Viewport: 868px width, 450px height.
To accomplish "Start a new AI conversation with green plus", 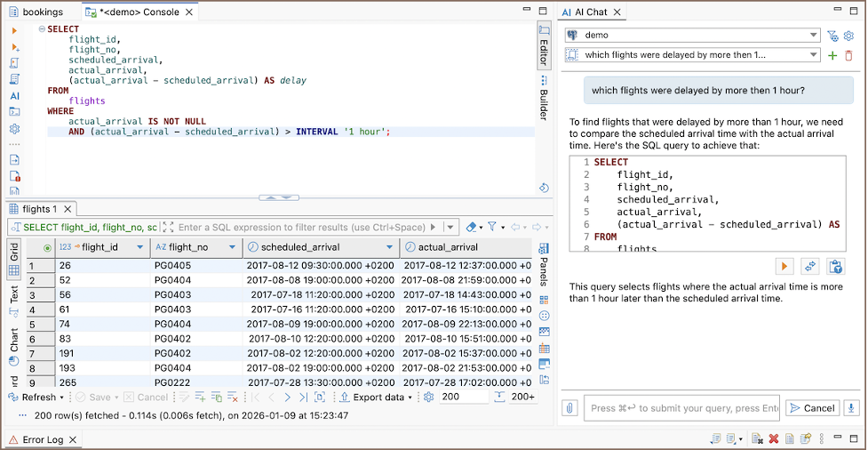I will pos(832,55).
